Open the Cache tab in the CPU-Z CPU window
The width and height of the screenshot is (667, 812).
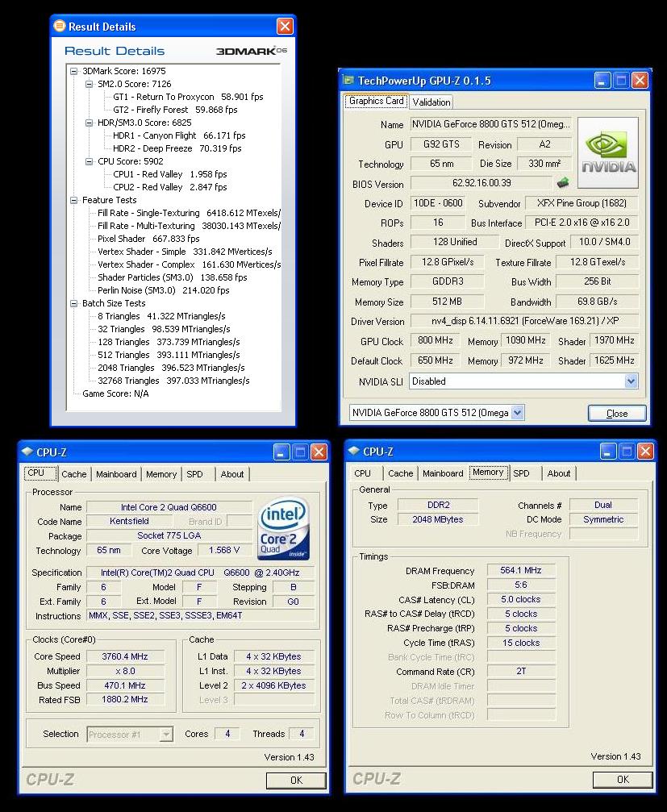point(74,474)
